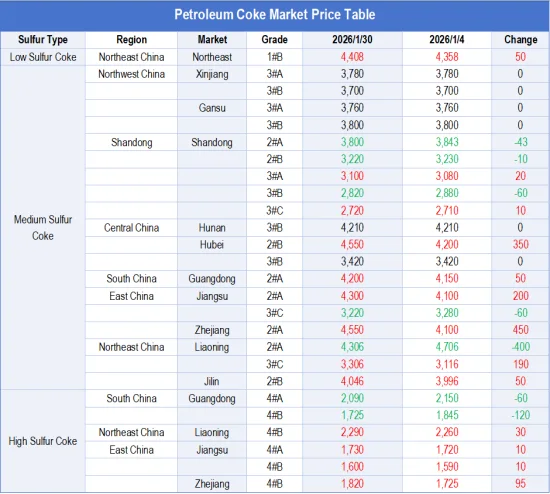The width and height of the screenshot is (550, 494).
Task: Click the change value '30'
Action: pyautogui.click(x=521, y=432)
